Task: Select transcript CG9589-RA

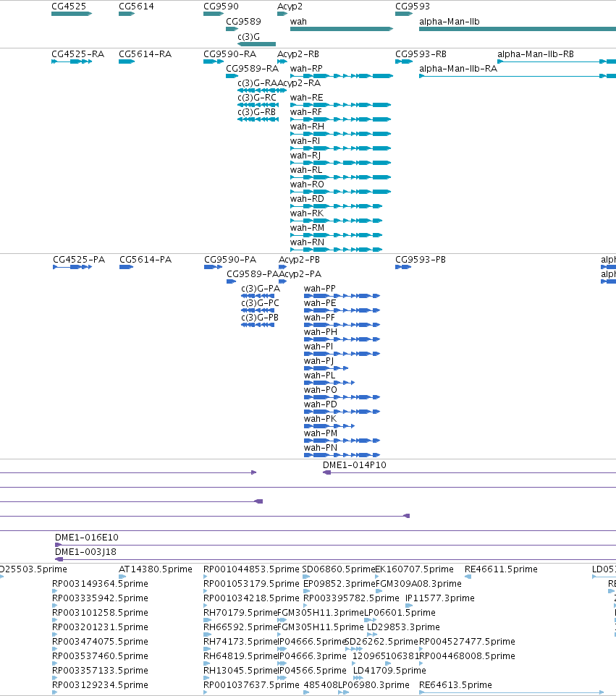Action: [x=252, y=69]
